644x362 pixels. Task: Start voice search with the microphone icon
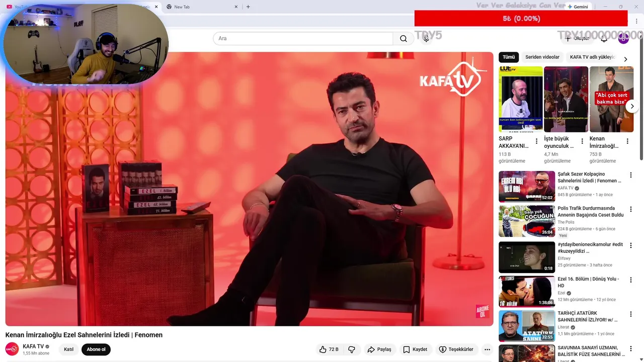tap(426, 39)
